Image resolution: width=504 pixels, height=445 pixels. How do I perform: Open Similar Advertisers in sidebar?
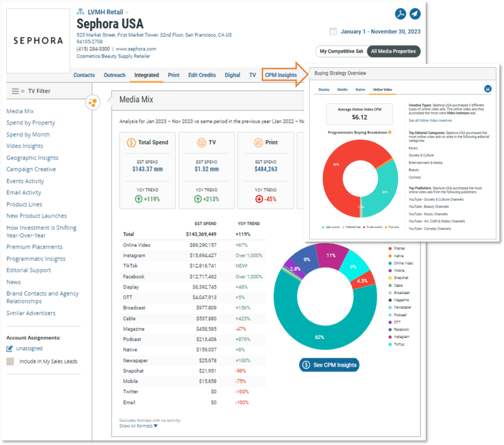31,313
